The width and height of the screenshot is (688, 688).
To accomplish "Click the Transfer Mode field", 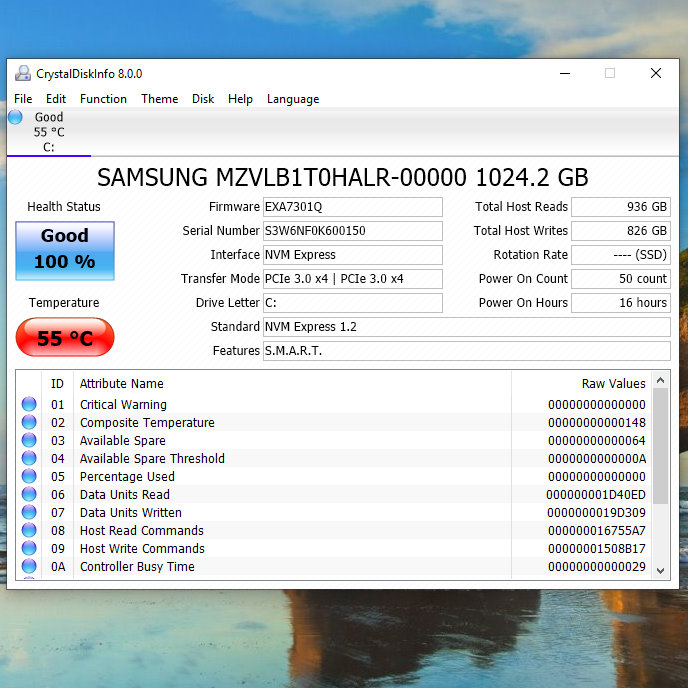I will 353,279.
